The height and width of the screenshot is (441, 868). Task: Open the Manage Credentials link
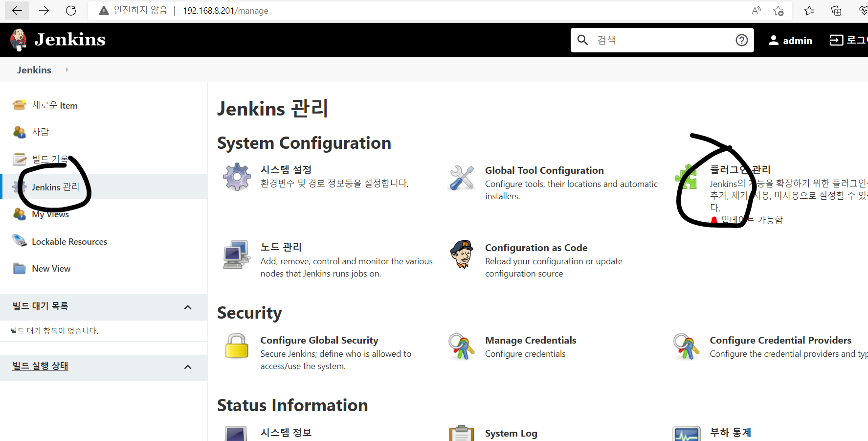[531, 340]
